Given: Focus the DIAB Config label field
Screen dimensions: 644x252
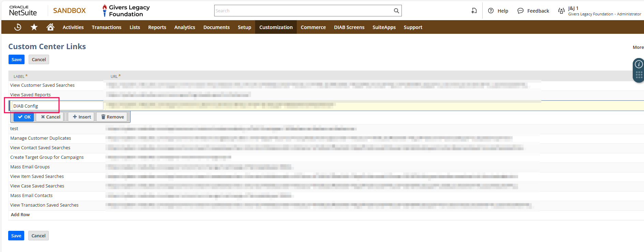Looking at the screenshot, I should click(x=57, y=106).
